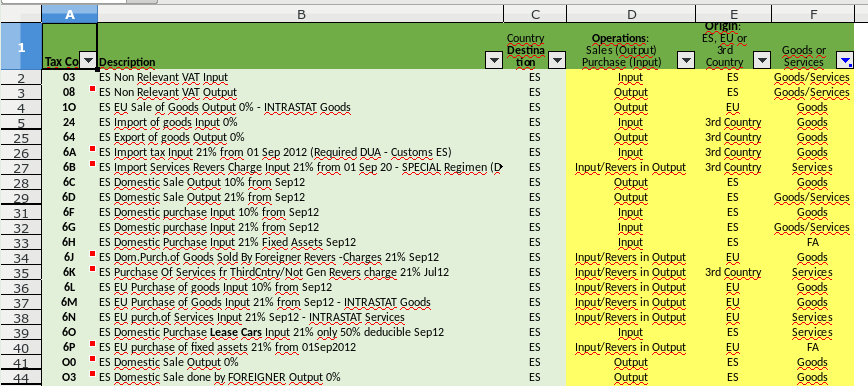Select 'ES Non Relevant VAT Output' cell
This screenshot has width=868, height=386.
[301, 92]
